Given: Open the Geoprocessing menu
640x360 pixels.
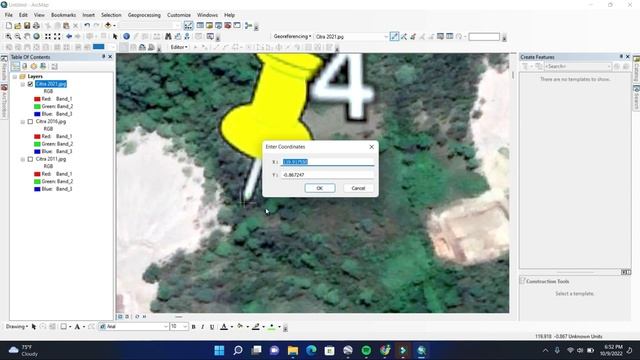Looking at the screenshot, I should point(144,15).
